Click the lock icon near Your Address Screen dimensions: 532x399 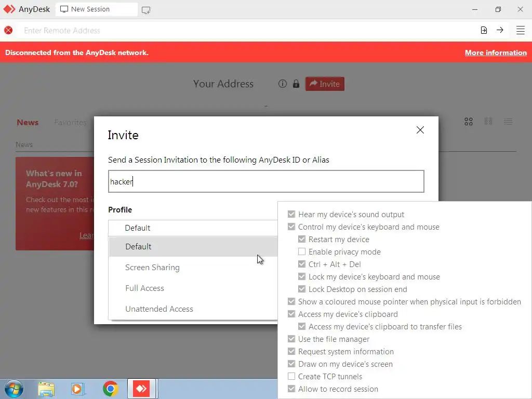[x=296, y=84]
